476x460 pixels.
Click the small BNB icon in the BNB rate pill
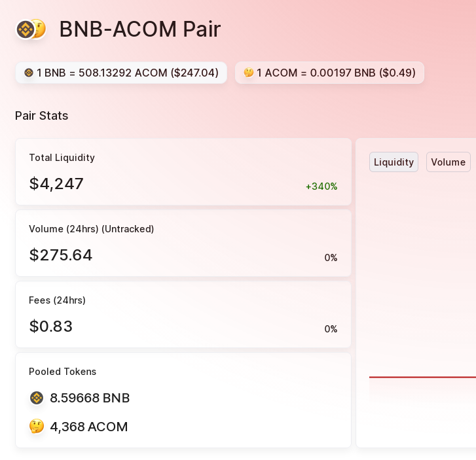point(29,73)
